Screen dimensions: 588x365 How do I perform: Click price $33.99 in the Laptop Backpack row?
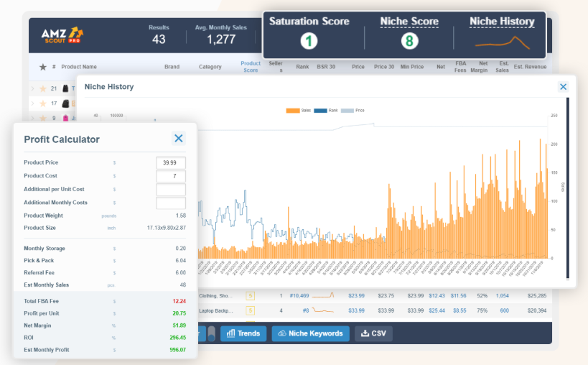(x=356, y=310)
